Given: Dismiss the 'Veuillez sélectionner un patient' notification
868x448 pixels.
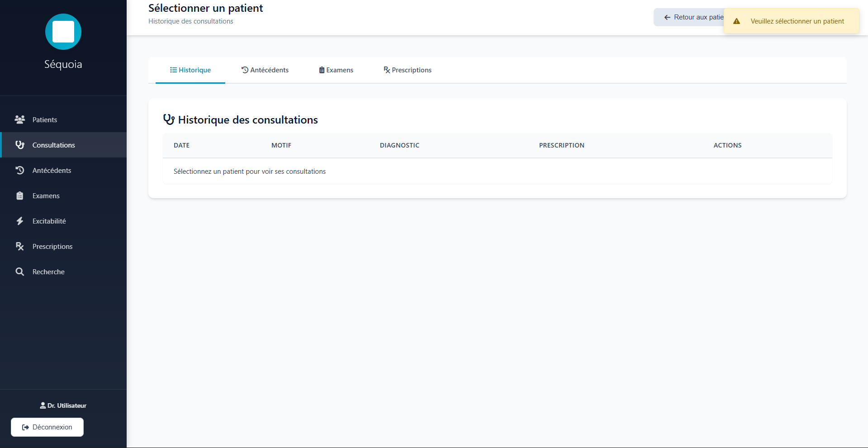Looking at the screenshot, I should click(x=797, y=21).
